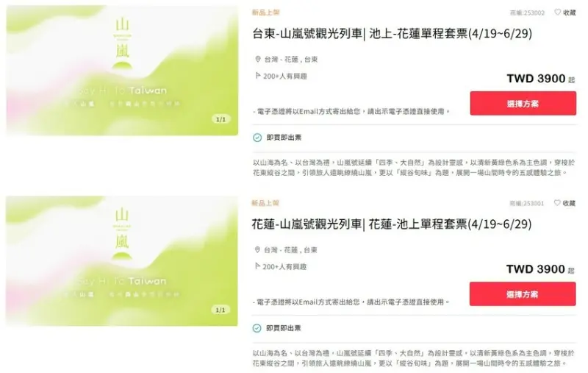Open the 台東-山嵐號觀光列車 title link
588x373 pixels.
click(392, 34)
